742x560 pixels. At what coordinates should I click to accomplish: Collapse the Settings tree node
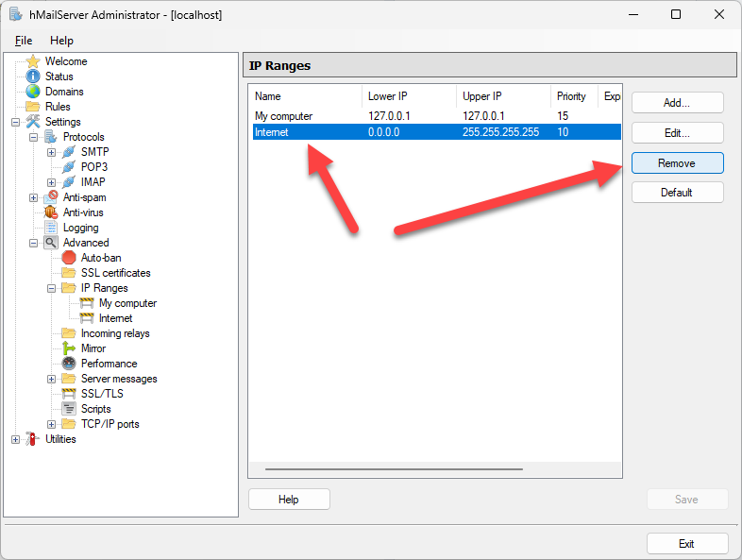(16, 122)
